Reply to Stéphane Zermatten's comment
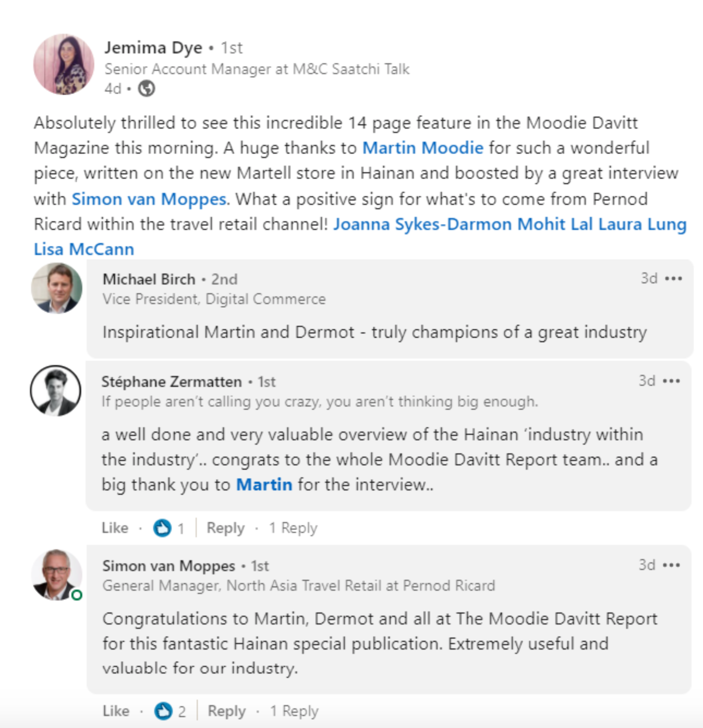This screenshot has height=728, width=703. 226,528
